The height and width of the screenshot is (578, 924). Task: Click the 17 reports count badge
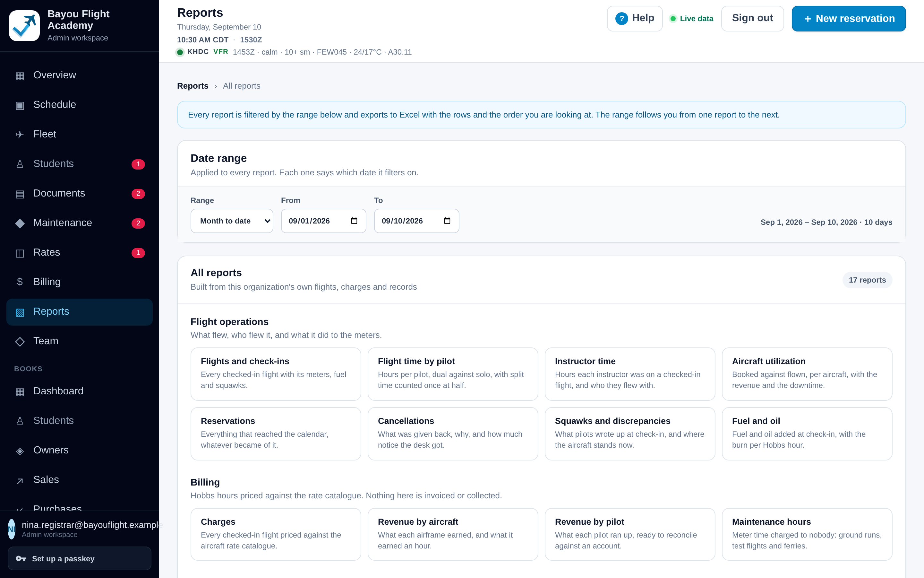(x=867, y=280)
